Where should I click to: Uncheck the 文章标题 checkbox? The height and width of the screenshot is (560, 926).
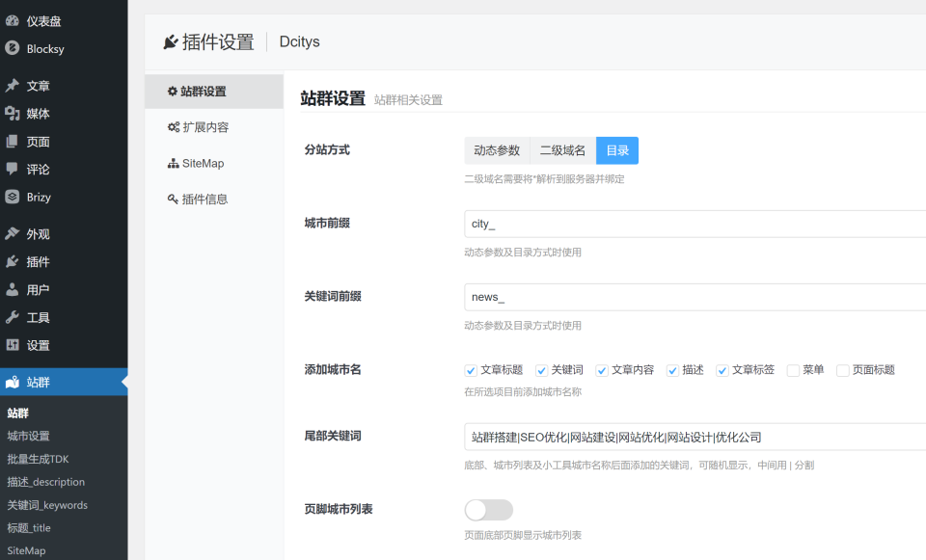tap(471, 370)
